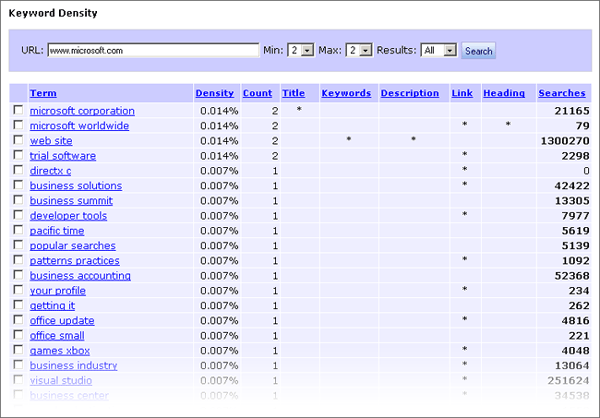Sort the table by Searches

(562, 93)
